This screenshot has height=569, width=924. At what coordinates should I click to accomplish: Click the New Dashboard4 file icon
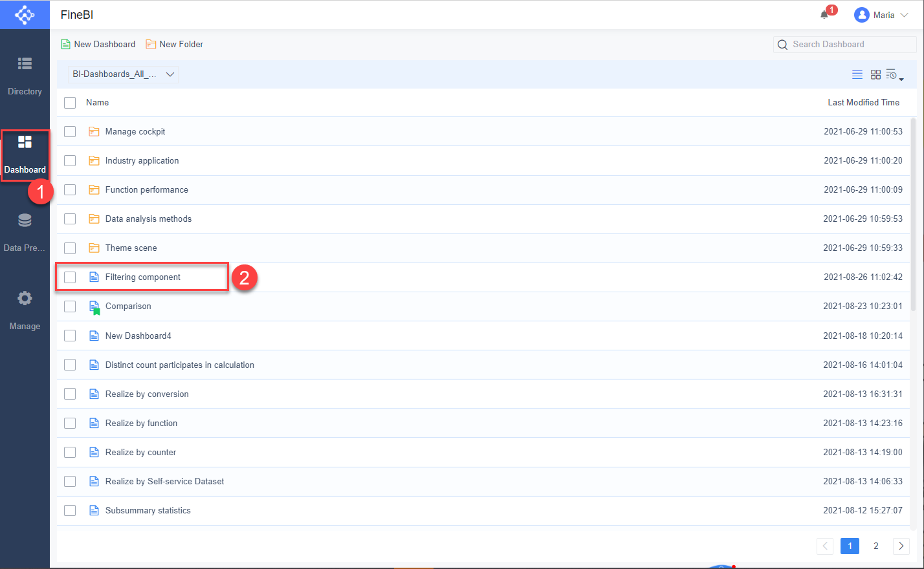click(94, 336)
